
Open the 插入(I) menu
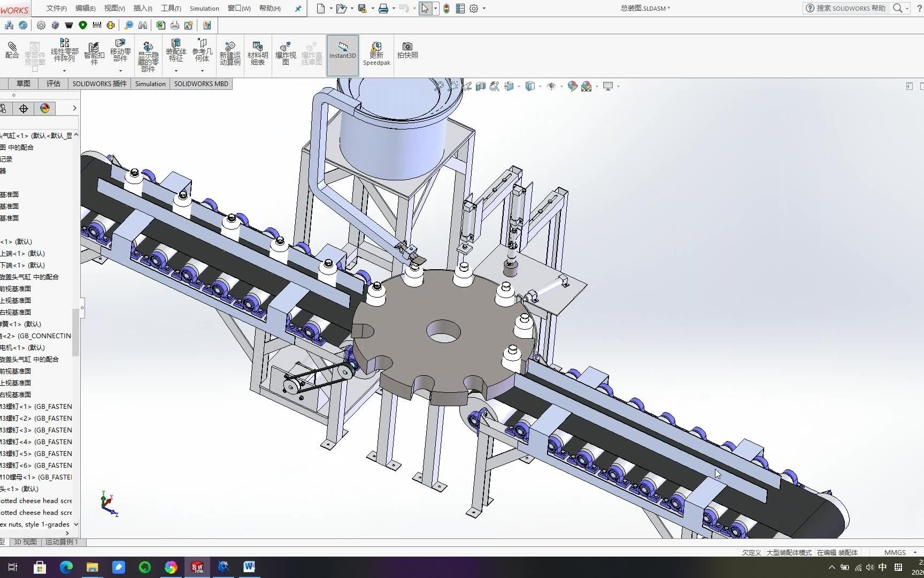click(142, 9)
